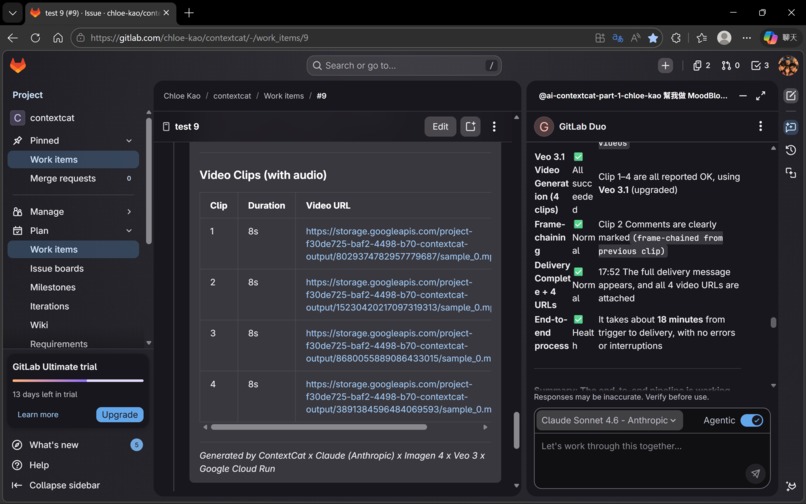Expand the Duo chat to fullscreen
Image resolution: width=806 pixels, height=504 pixels.
coord(761,96)
